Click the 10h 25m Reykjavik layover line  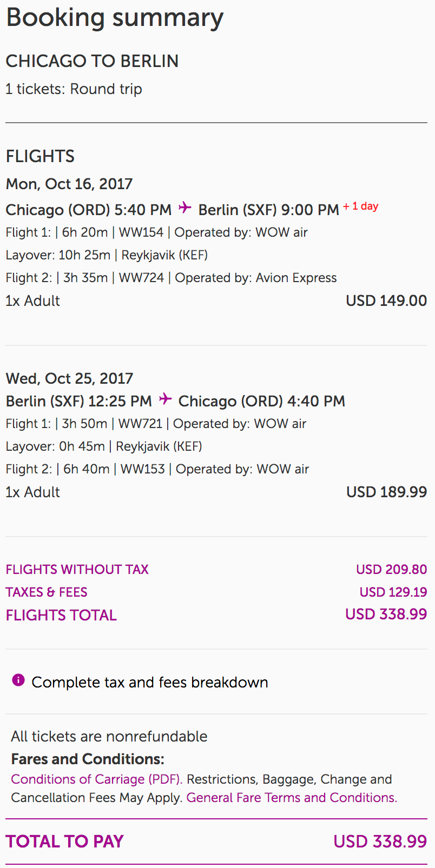[x=107, y=255]
